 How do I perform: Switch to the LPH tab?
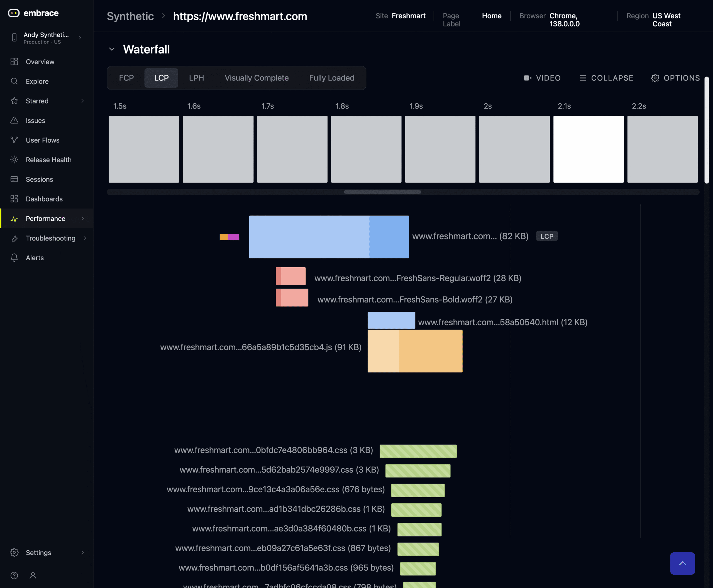coord(197,78)
